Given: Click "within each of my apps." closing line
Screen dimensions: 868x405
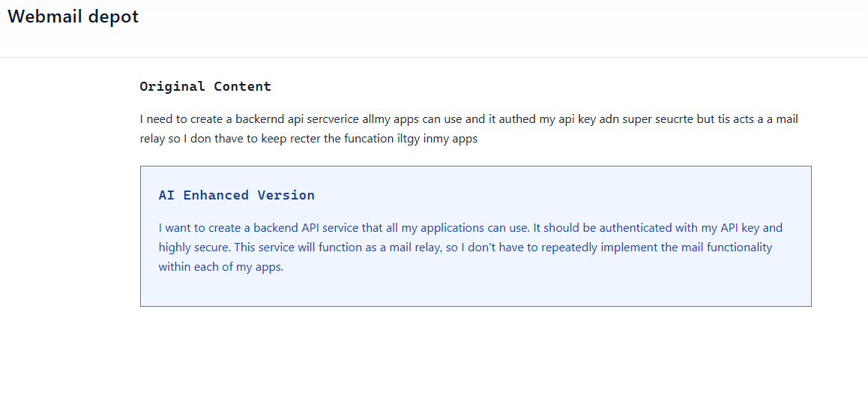Looking at the screenshot, I should click(x=221, y=266).
